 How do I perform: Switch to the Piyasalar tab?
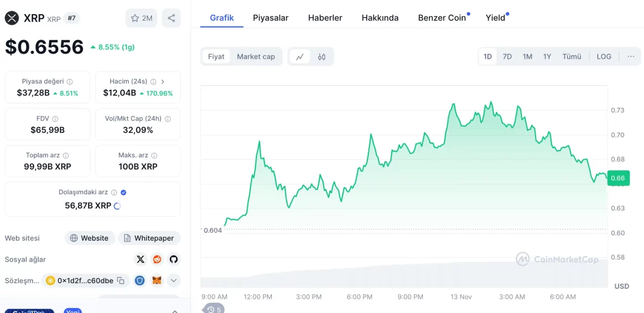[271, 18]
